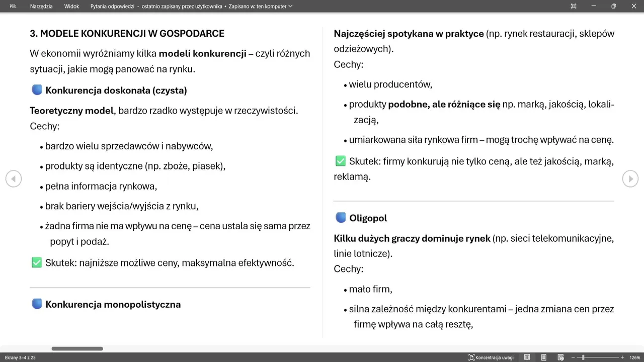The image size is (644, 362).
Task: Go to the previous page with left arrow
Action: coord(14,179)
